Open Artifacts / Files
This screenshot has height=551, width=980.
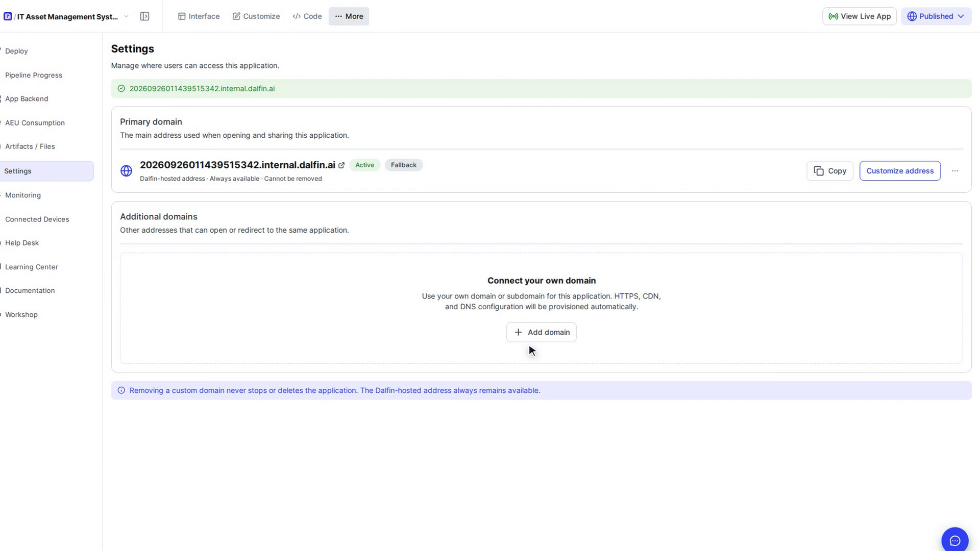pos(30,146)
